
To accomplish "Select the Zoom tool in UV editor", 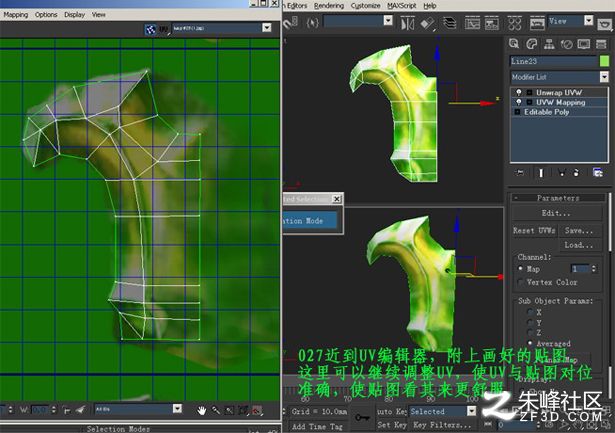I will [216, 410].
